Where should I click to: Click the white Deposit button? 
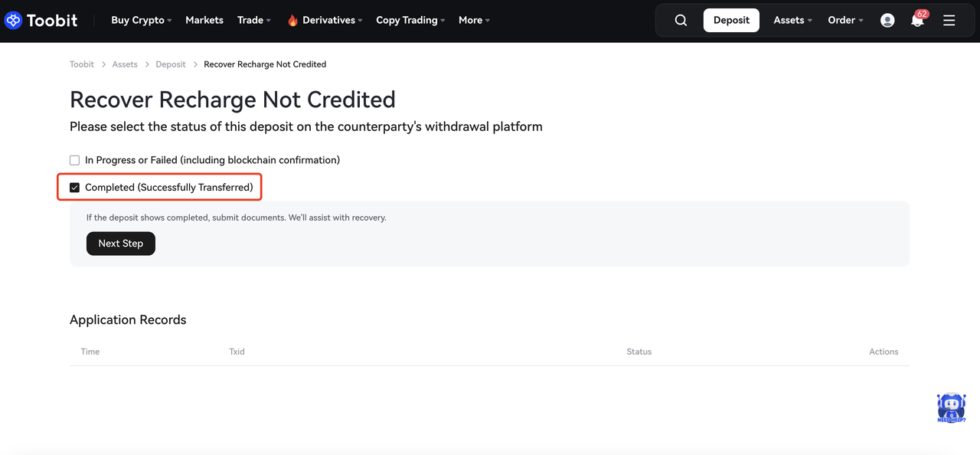coord(731,21)
